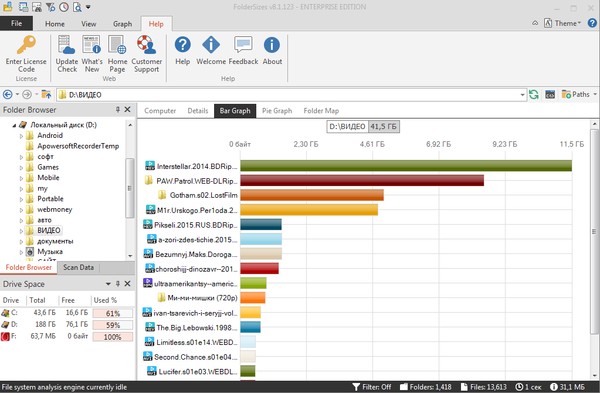Open the address path dropdown
The height and width of the screenshot is (393, 600).
[522, 95]
